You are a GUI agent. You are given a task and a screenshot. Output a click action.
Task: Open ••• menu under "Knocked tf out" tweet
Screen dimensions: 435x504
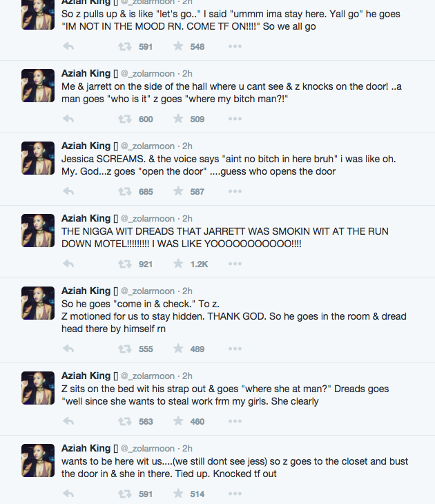235,494
